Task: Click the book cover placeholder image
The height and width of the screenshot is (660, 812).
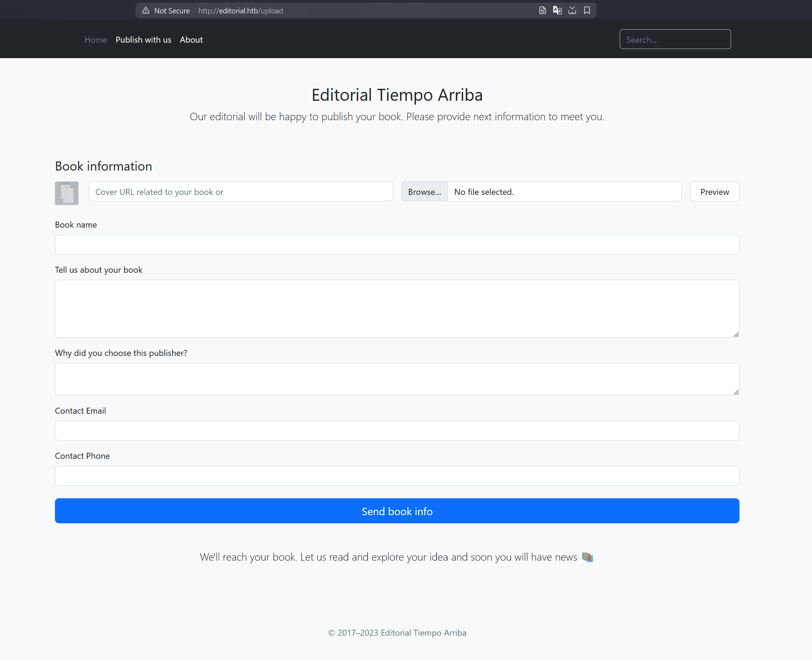Action: point(67,193)
